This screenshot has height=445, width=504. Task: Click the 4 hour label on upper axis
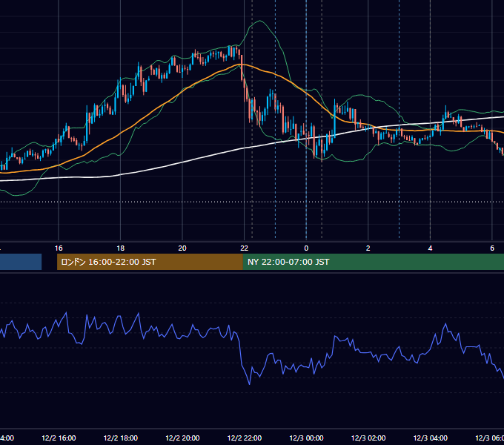coord(430,248)
